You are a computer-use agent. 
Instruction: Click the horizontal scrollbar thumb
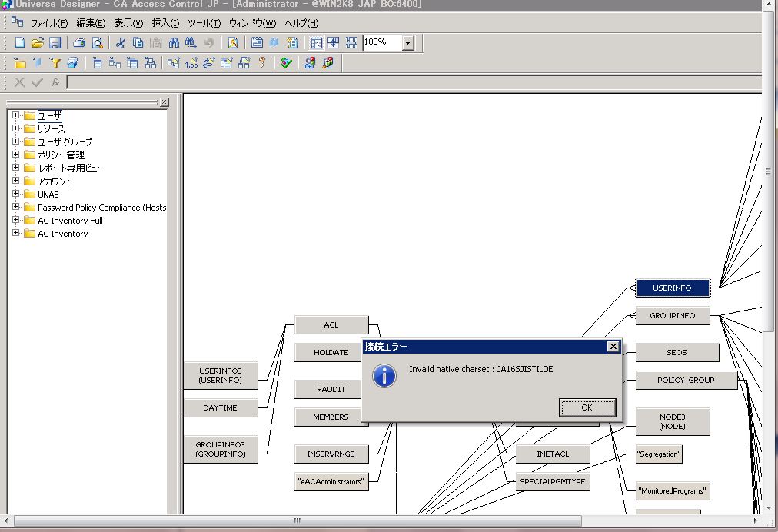coord(298,520)
